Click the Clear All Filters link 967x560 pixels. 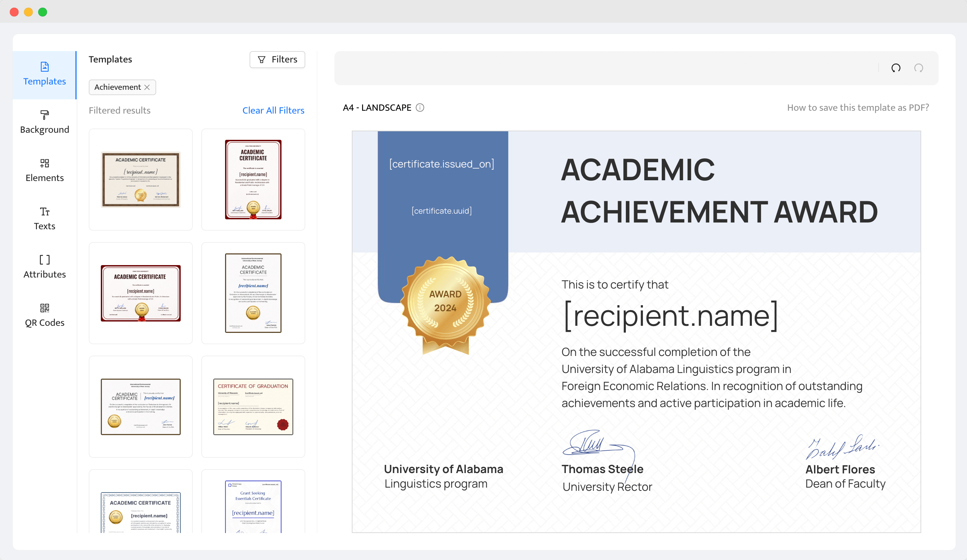(x=273, y=110)
